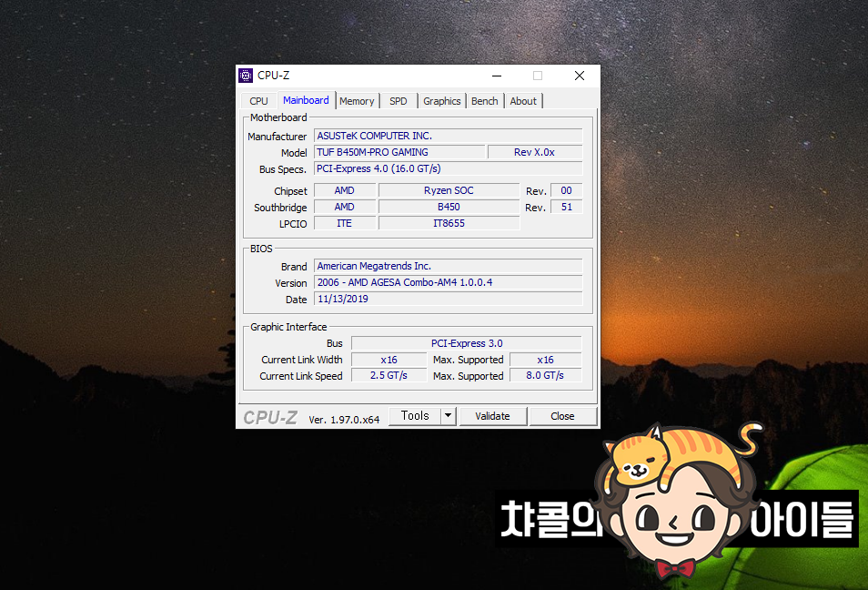Go to the Bench tab
This screenshot has height=590, width=868.
[x=484, y=101]
